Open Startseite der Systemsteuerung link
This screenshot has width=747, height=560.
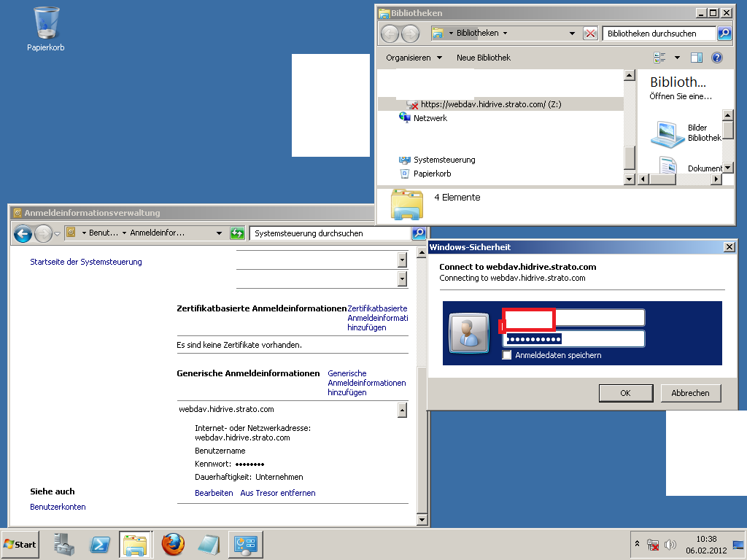[x=86, y=262]
